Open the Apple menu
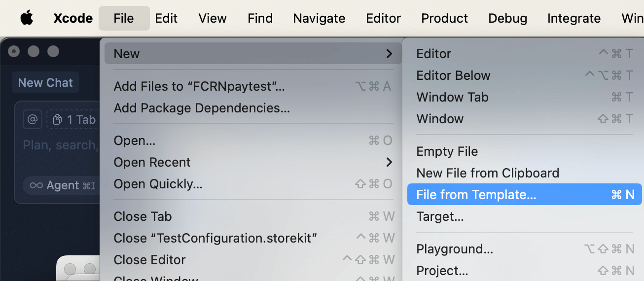The image size is (644, 281). (27, 18)
